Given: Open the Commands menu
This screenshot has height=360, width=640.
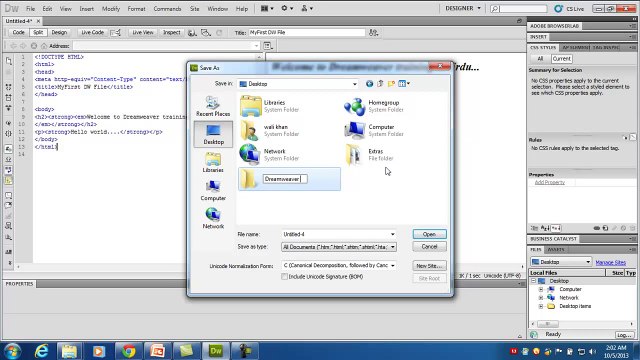Looking at the screenshot, I should click(x=167, y=9).
